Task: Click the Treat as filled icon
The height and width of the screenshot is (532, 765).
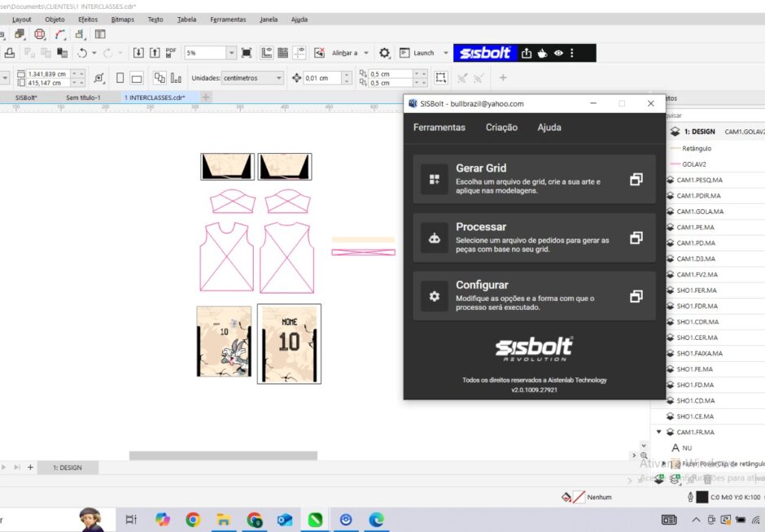Action: click(x=440, y=78)
